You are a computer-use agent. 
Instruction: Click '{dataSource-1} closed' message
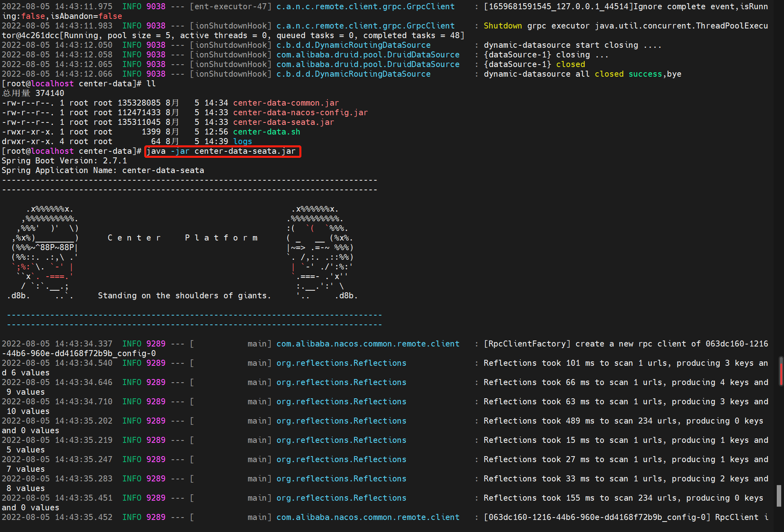point(534,64)
